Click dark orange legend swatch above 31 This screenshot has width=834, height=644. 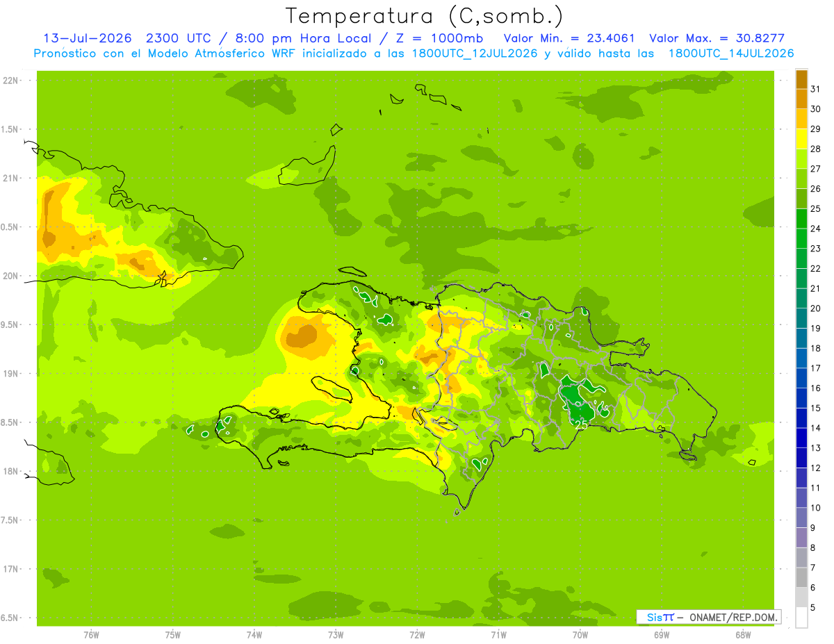tap(801, 79)
